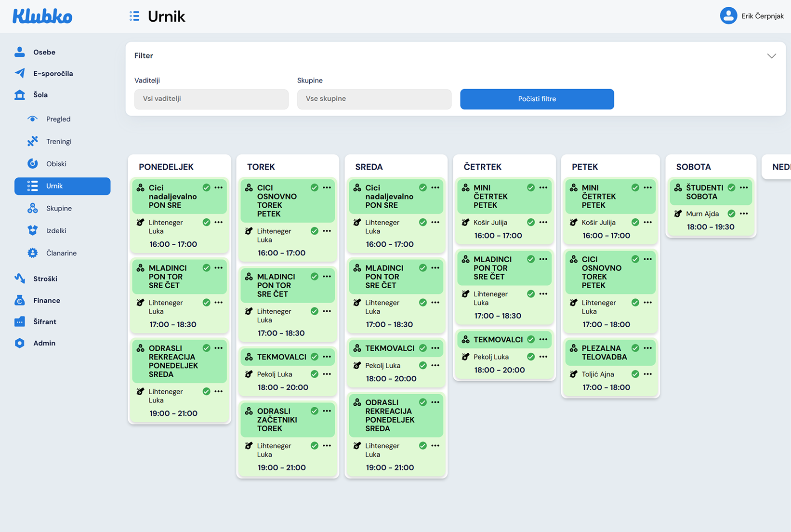Open the Vsi vaditelji dropdown

[211, 99]
